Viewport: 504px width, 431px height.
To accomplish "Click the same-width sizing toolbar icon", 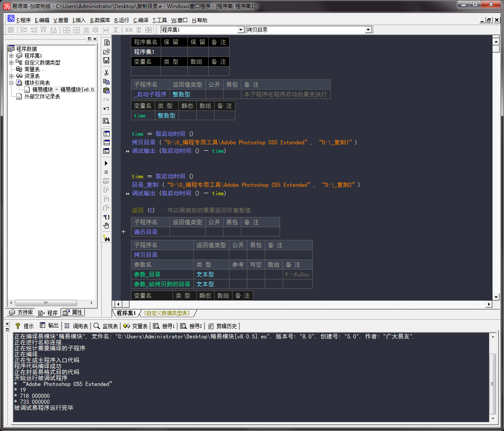I will (x=129, y=30).
